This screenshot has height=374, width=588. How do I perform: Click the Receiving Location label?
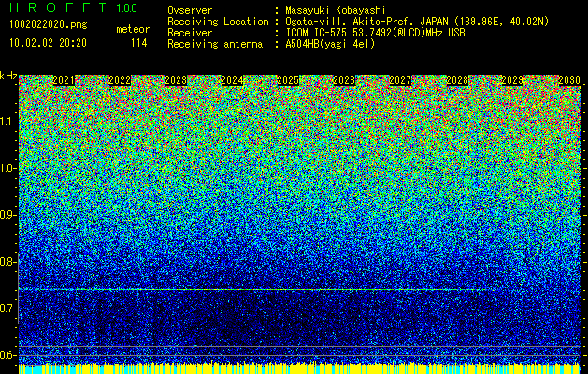(218, 22)
